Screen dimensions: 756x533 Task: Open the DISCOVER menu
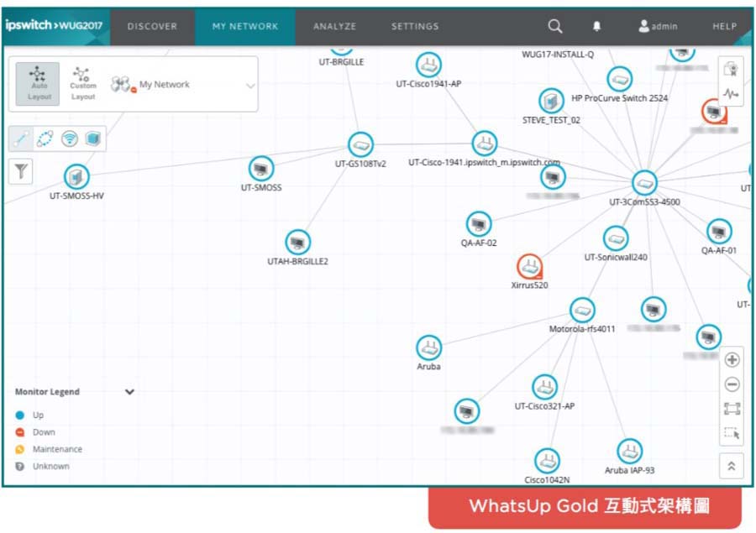click(152, 27)
